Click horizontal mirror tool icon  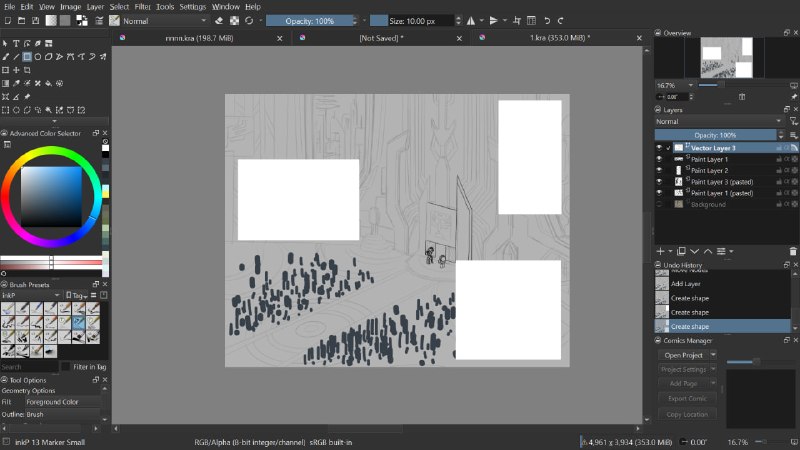tap(470, 21)
